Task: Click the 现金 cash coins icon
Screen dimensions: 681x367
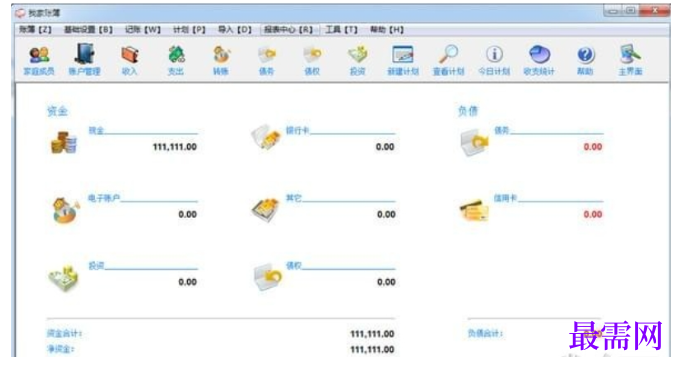Action: 64,142
